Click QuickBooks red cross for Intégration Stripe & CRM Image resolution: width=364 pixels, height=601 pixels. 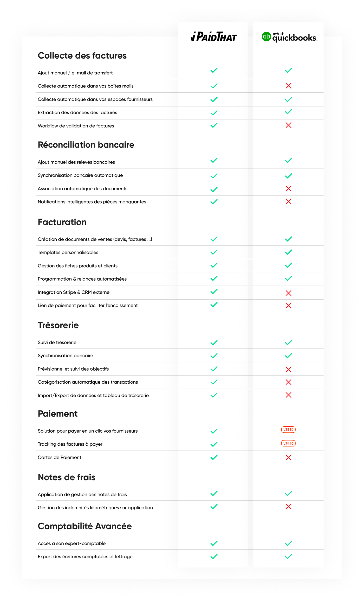click(x=288, y=293)
